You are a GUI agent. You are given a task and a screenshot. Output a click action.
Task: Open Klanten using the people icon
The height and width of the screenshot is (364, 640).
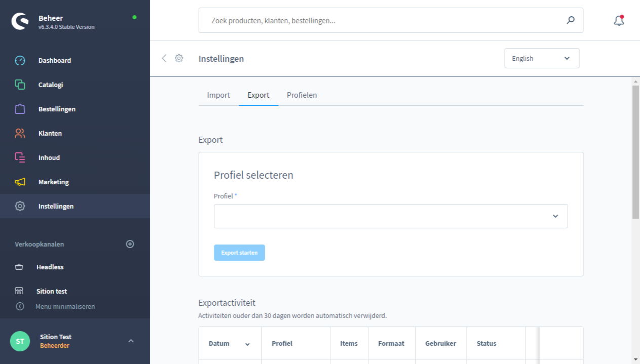20,134
